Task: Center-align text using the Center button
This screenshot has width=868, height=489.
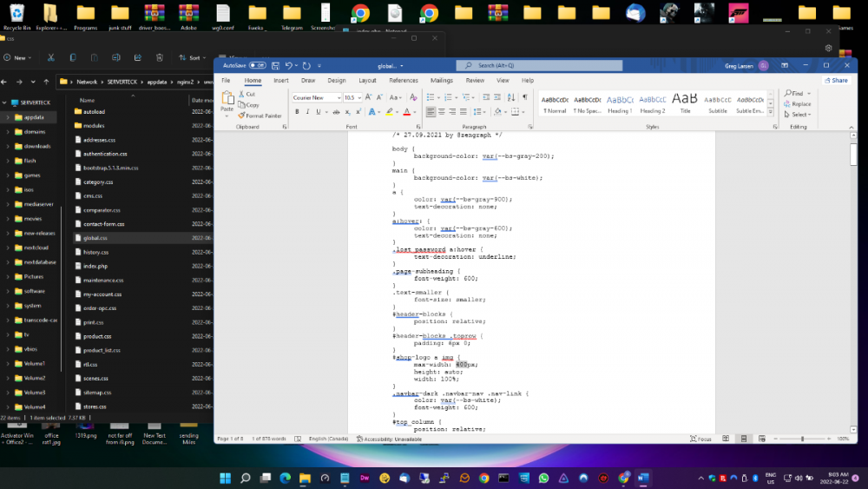Action: coord(442,112)
